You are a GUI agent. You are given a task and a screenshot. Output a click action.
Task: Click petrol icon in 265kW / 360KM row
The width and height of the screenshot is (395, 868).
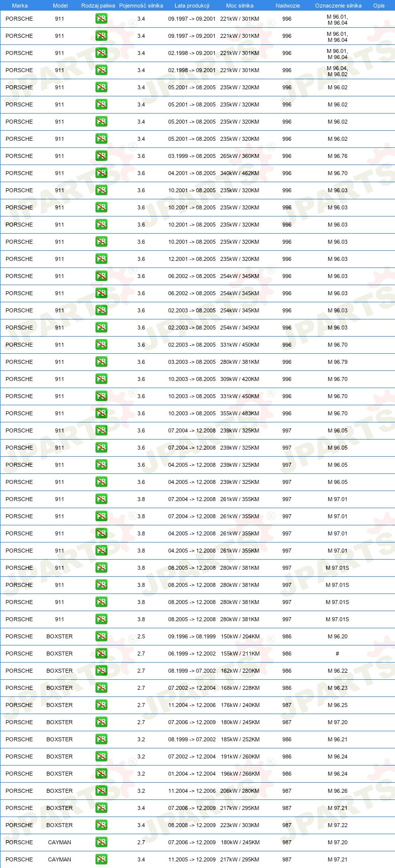101,156
